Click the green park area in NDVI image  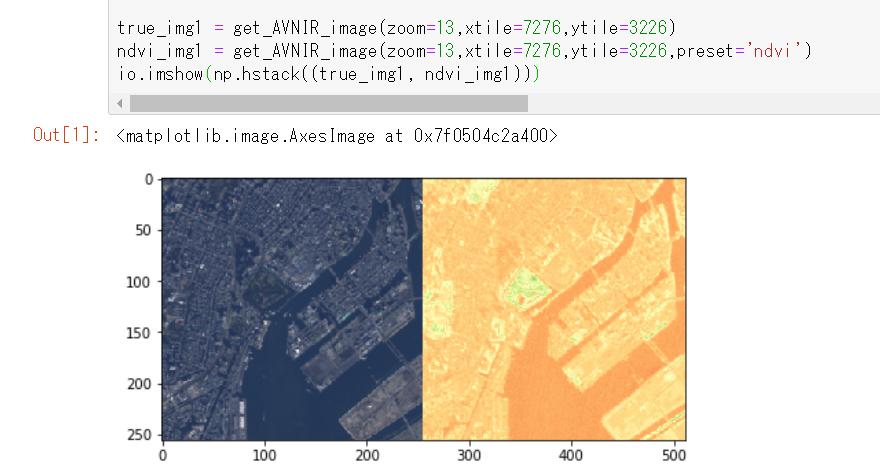[526, 286]
